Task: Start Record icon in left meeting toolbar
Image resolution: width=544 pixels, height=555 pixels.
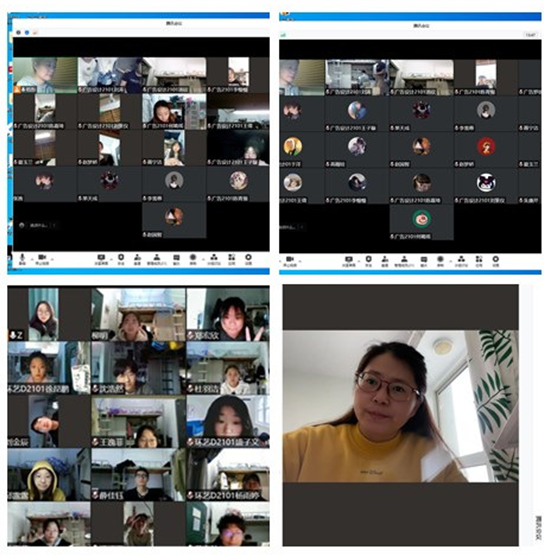Action: pyautogui.click(x=193, y=259)
